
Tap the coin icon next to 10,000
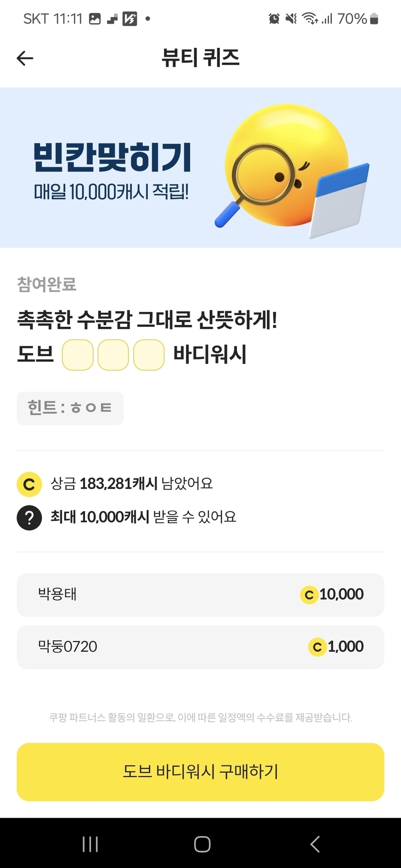(x=309, y=595)
